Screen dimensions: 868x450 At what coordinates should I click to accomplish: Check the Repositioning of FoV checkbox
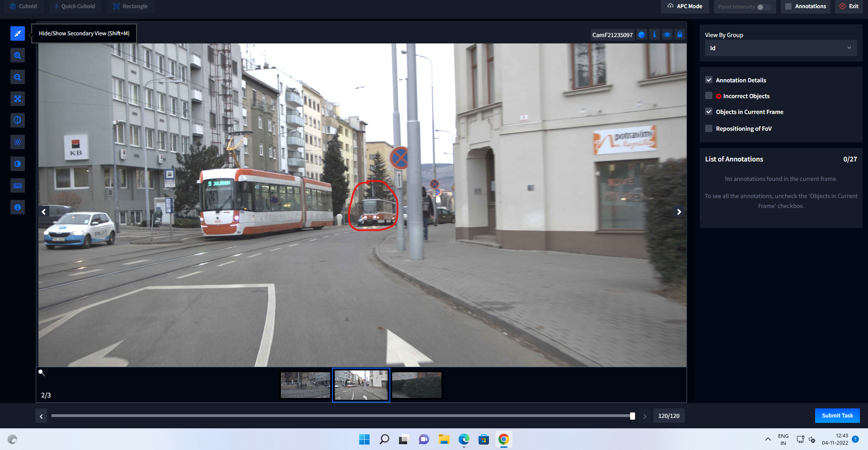pos(709,128)
